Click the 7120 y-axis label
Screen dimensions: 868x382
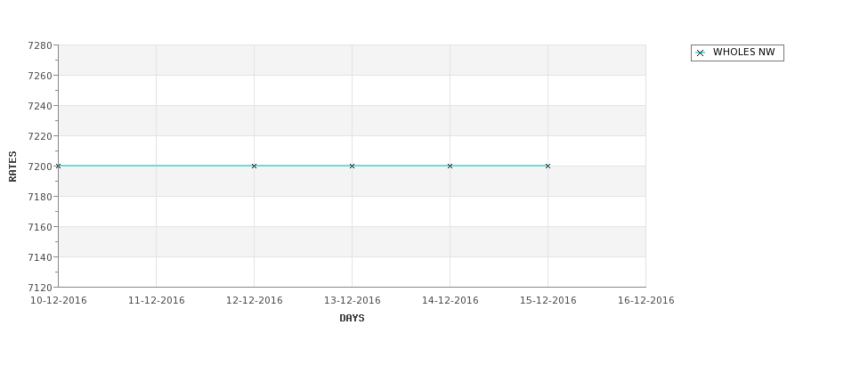coord(40,288)
